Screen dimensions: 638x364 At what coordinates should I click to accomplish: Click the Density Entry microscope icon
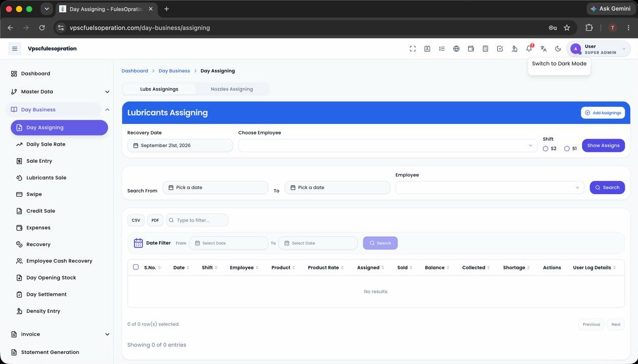(19, 311)
